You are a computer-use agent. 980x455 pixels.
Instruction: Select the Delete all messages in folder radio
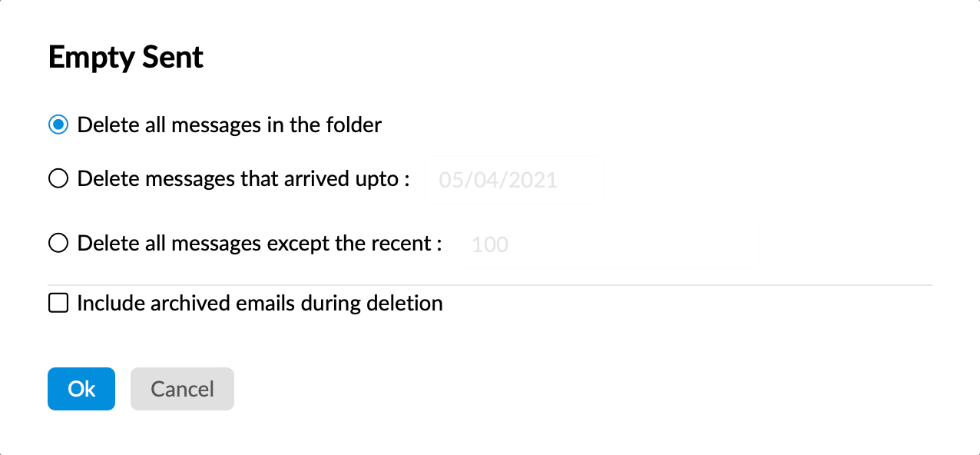pos(58,125)
